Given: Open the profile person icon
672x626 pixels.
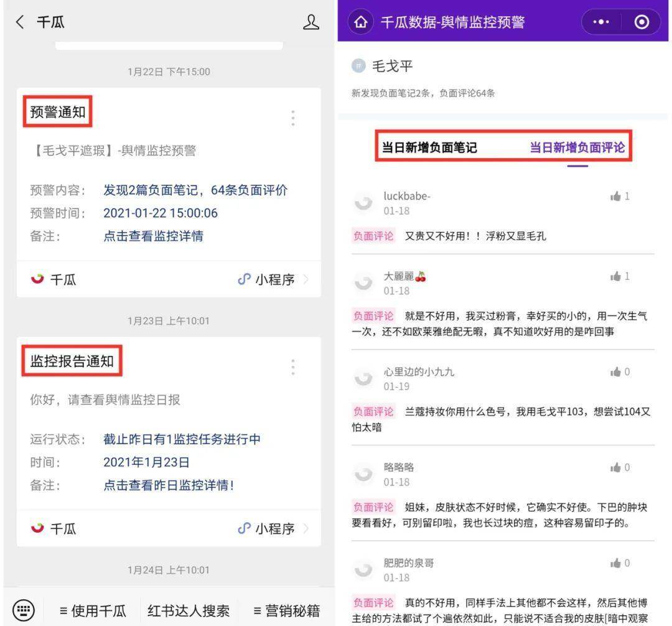Looking at the screenshot, I should [x=310, y=22].
